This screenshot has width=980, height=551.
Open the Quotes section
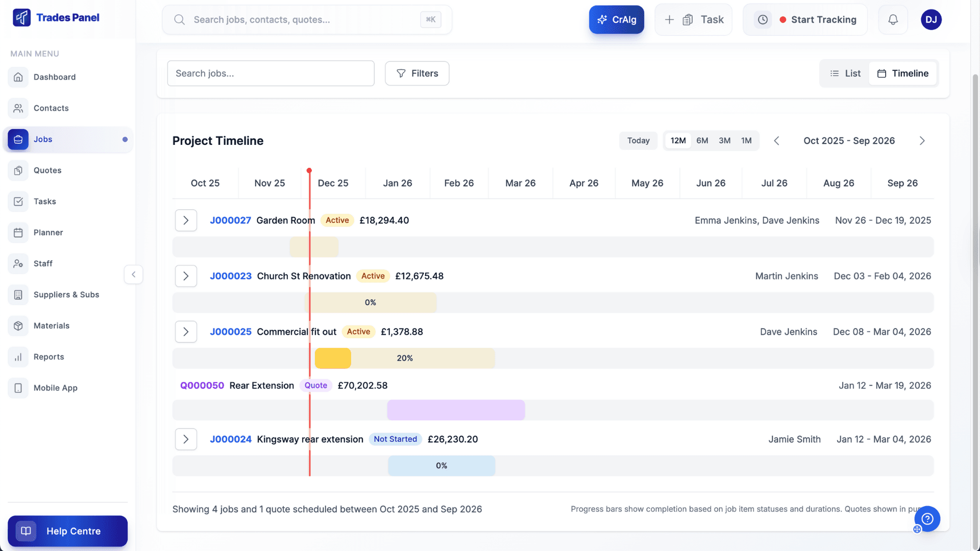coord(47,170)
